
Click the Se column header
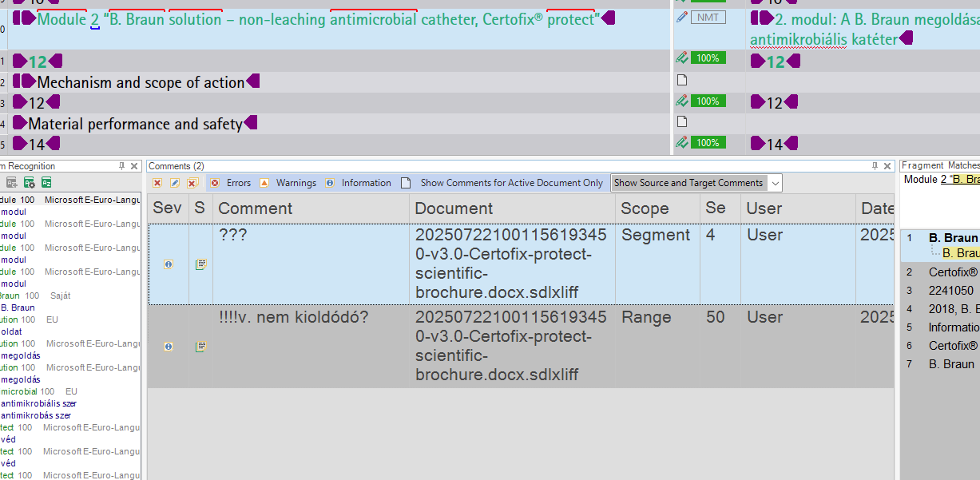click(x=720, y=208)
